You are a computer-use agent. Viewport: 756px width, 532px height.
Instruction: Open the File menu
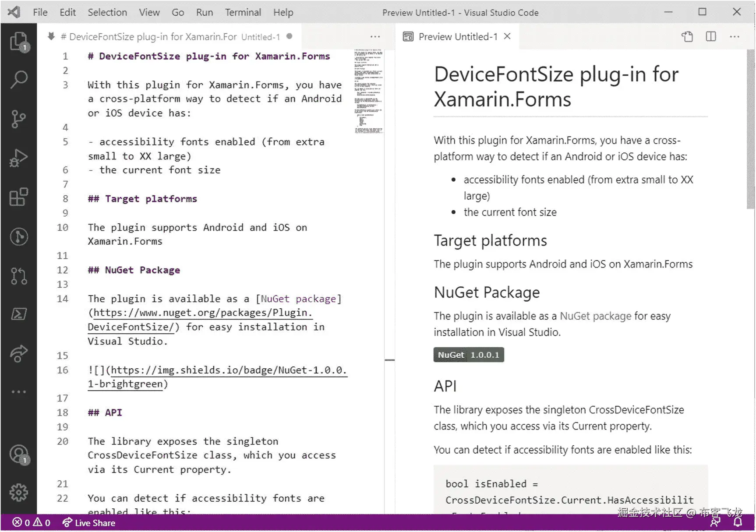pyautogui.click(x=40, y=12)
